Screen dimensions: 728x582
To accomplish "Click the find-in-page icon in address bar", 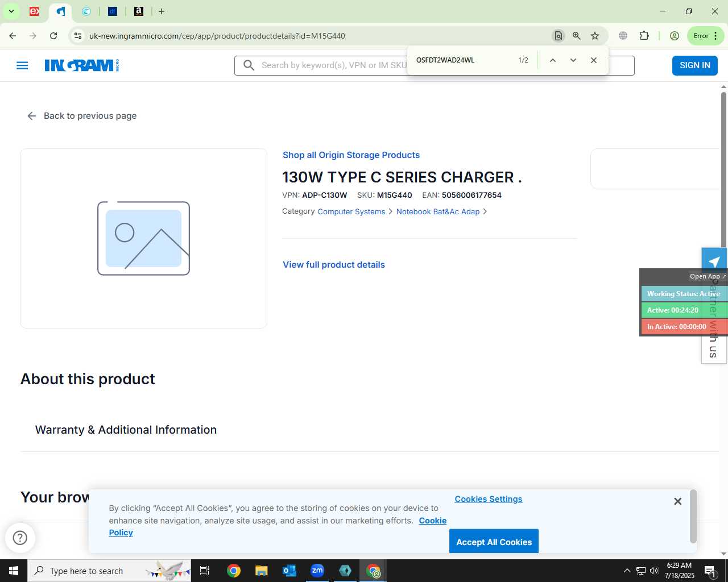I will click(558, 36).
